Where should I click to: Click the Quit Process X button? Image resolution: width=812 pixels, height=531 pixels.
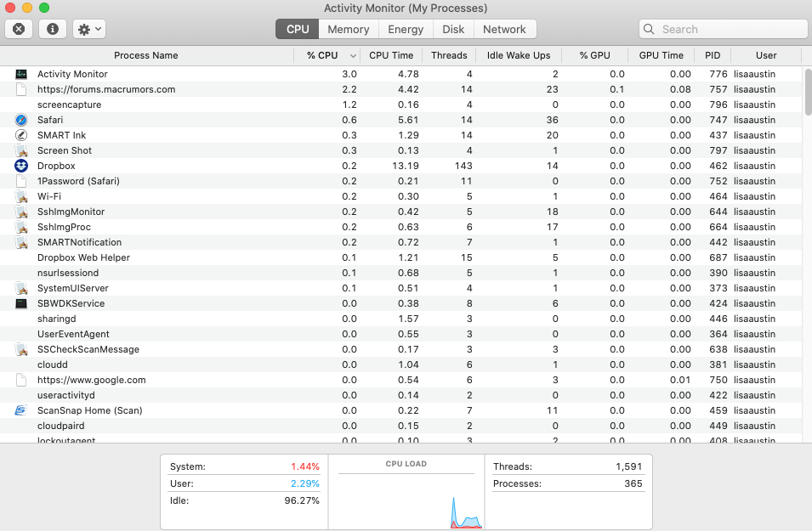[19, 29]
